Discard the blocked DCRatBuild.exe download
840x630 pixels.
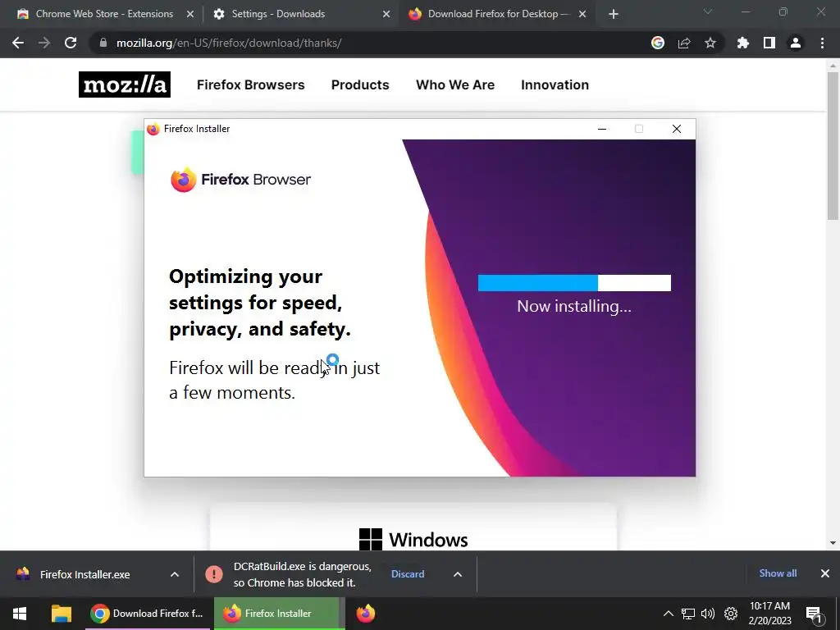[x=408, y=573]
